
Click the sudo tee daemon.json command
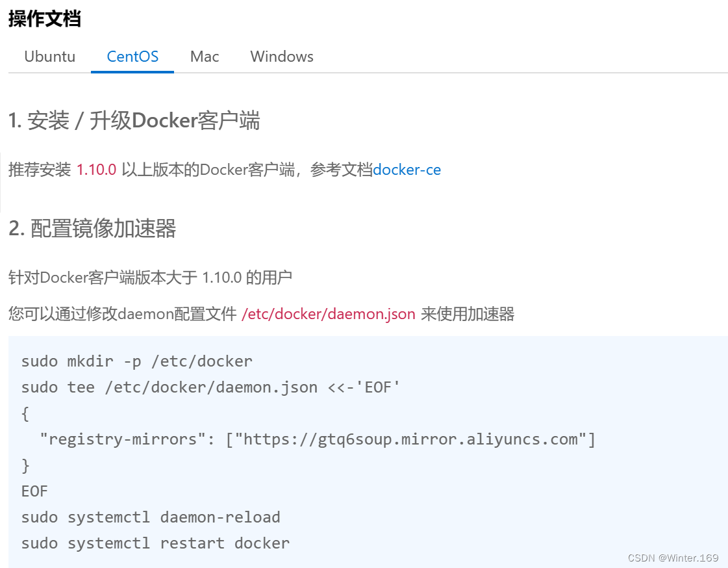[x=210, y=387]
